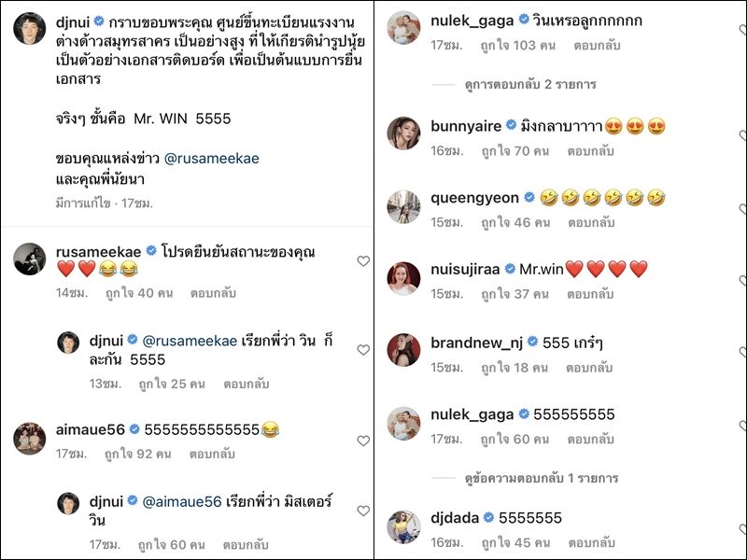Tap the heart beside djnui's reply to rusameekae
The image size is (747, 560).
click(x=363, y=350)
